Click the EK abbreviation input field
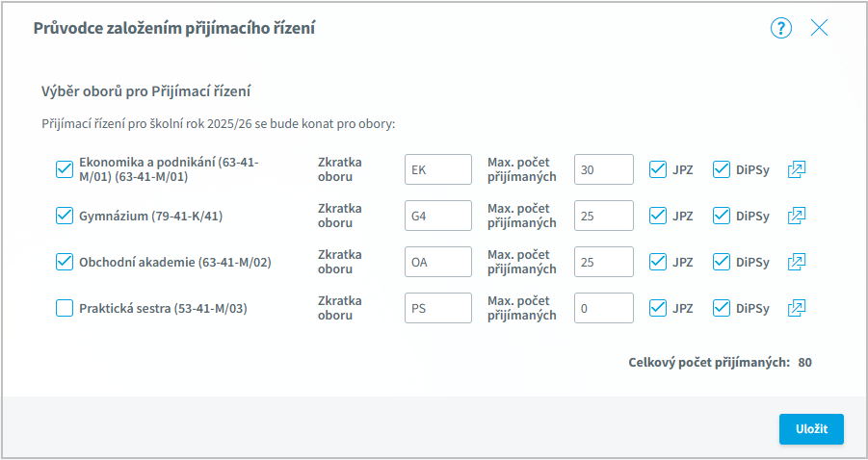The height and width of the screenshot is (460, 868). click(438, 169)
